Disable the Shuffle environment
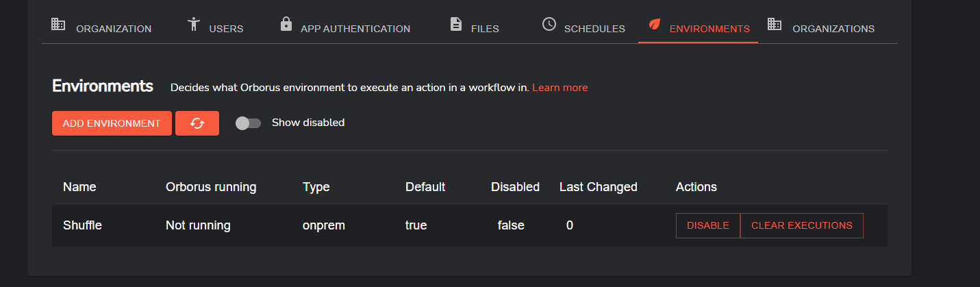This screenshot has height=287, width=980. tap(708, 225)
